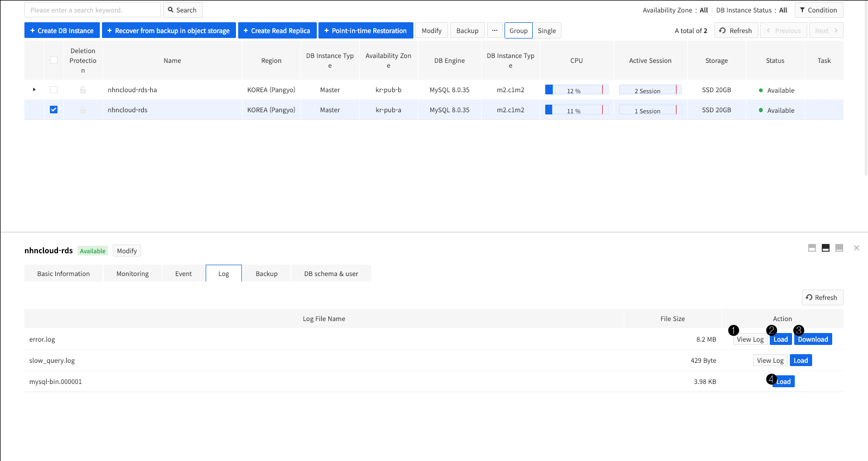Click the File Size column header

point(673,318)
